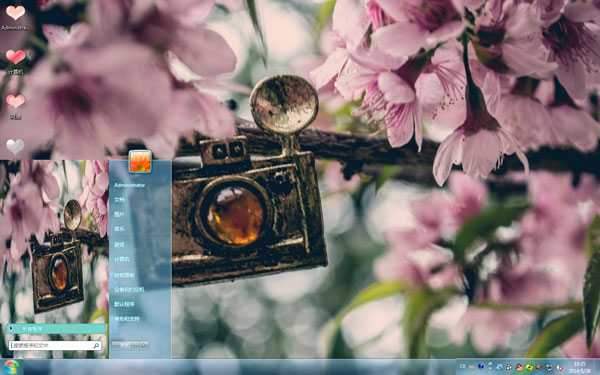This screenshot has width=600, height=375.
Task: Click the blue globe flag tray icon
Action: pos(499,367)
